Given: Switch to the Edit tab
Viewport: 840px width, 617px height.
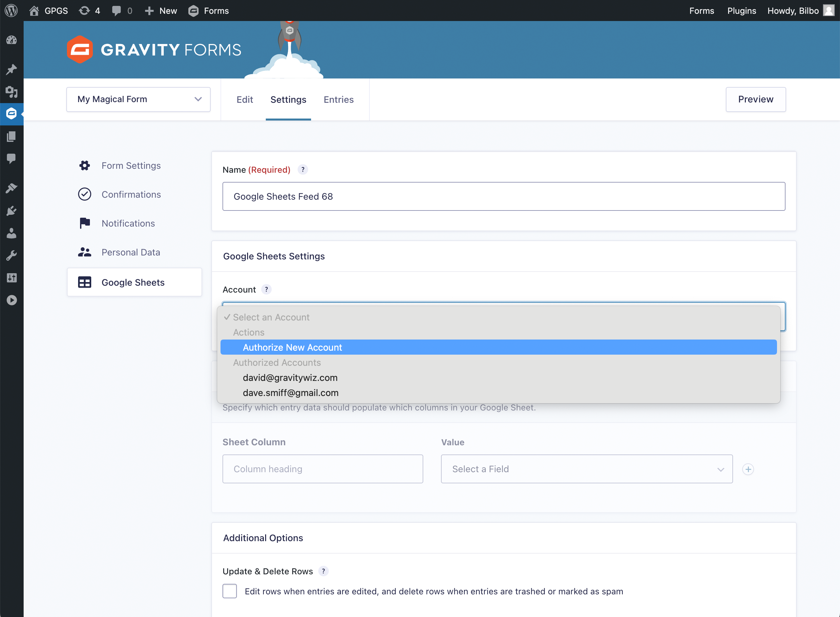Looking at the screenshot, I should pos(245,100).
